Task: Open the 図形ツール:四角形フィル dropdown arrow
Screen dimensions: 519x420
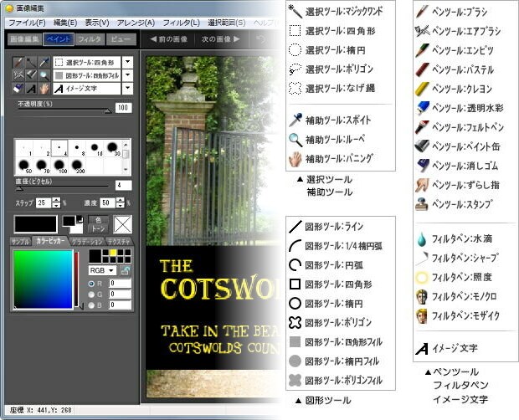Action: point(127,75)
